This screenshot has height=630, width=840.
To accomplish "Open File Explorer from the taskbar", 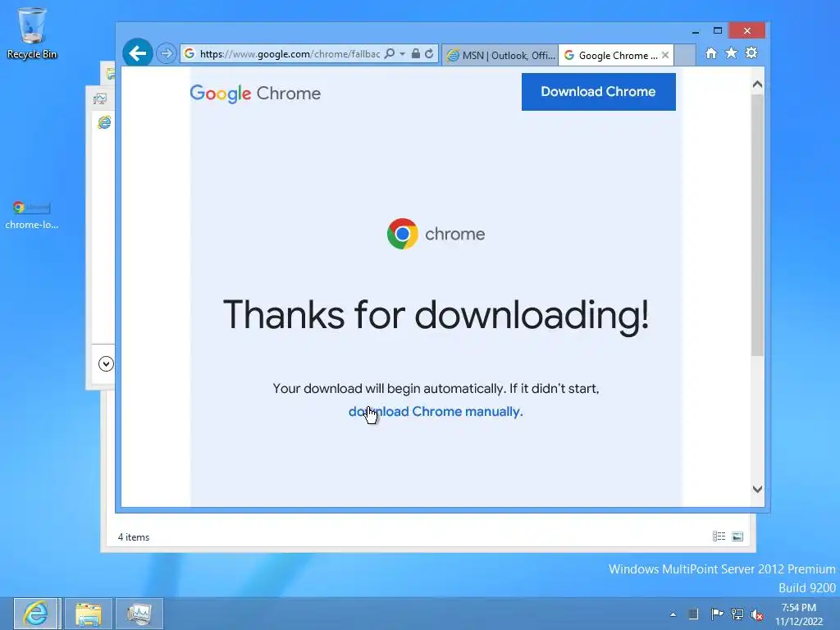I will [x=89, y=614].
